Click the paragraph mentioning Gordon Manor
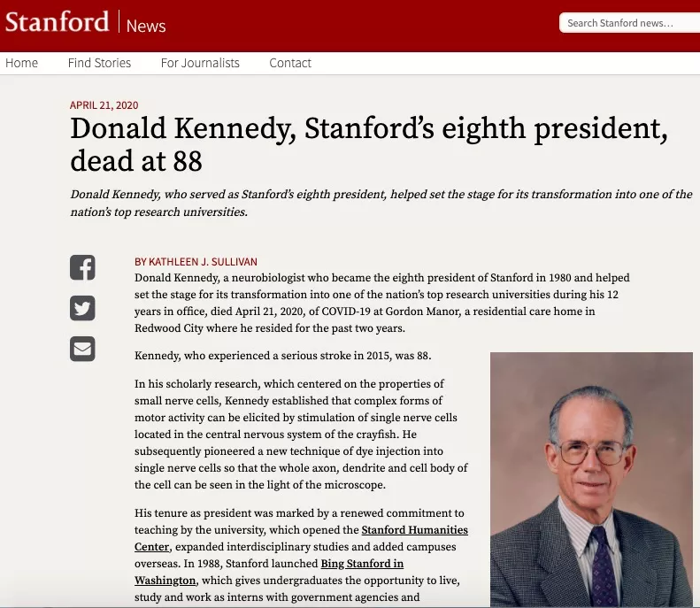This screenshot has width=700, height=608. 382,303
